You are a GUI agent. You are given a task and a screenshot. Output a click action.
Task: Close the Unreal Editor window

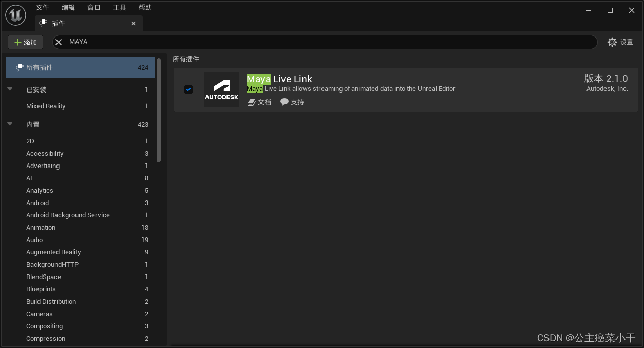tap(632, 10)
